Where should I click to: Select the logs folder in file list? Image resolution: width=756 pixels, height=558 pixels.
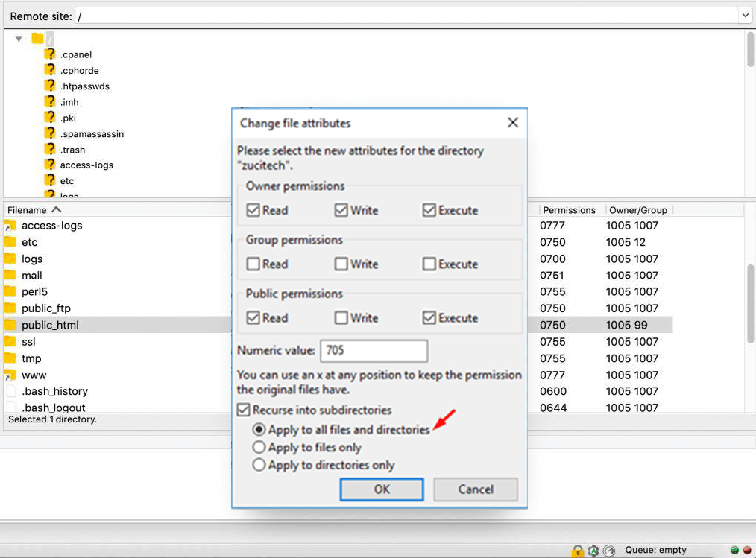point(32,259)
